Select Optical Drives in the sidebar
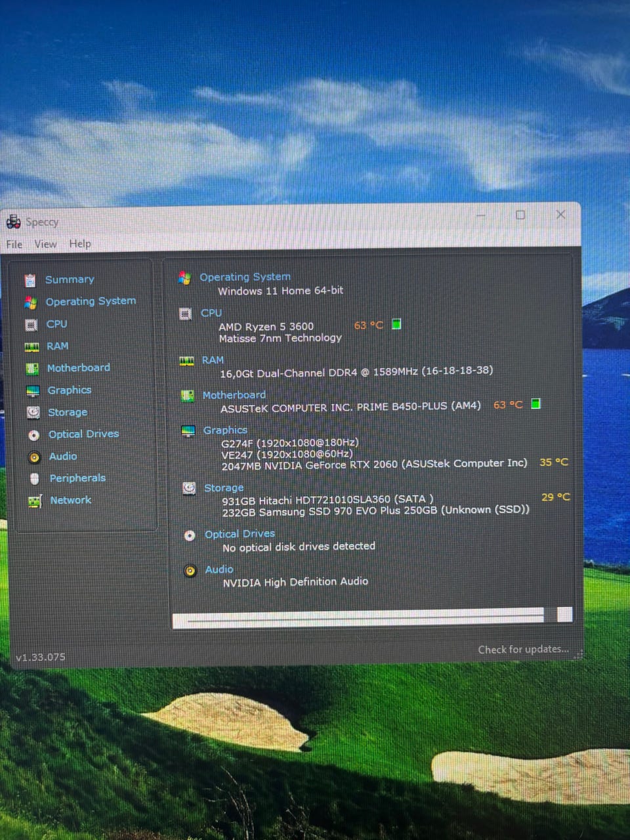 (84, 434)
